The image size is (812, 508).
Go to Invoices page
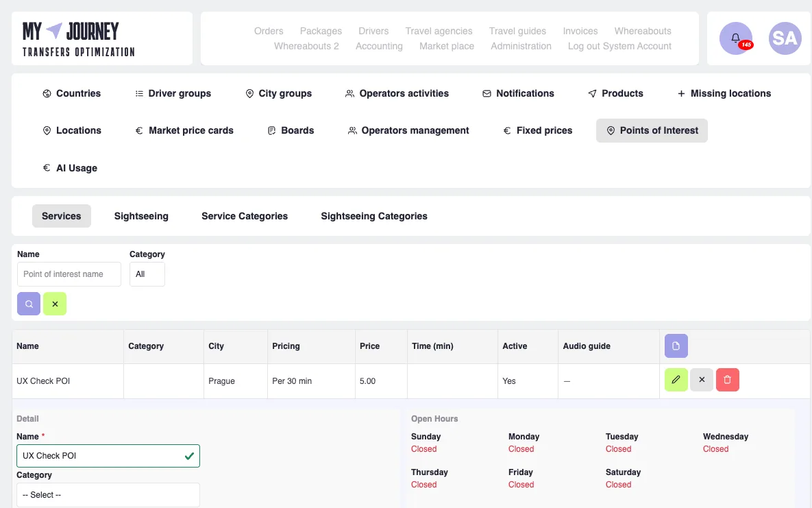click(580, 31)
